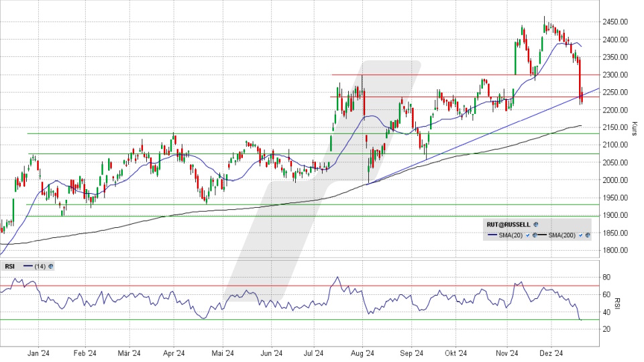The height and width of the screenshot is (362, 644).
Task: Toggle the SMA(20) visibility checkbox
Action: point(527,235)
